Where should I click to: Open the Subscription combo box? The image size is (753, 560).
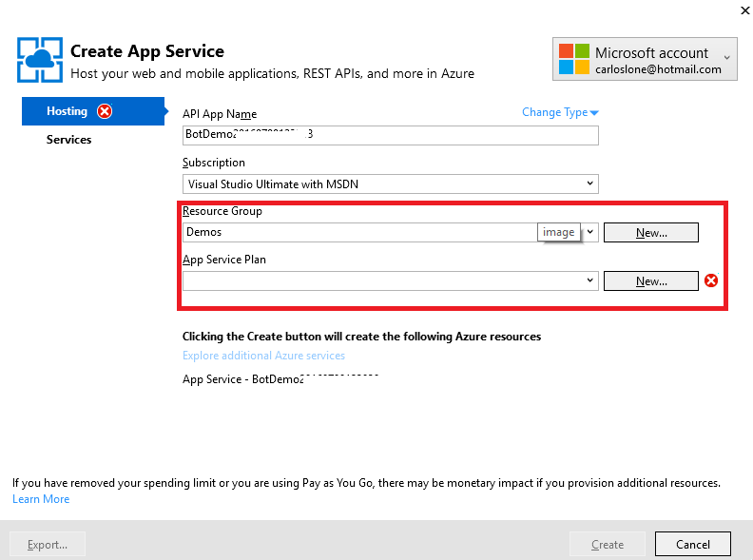(x=391, y=183)
